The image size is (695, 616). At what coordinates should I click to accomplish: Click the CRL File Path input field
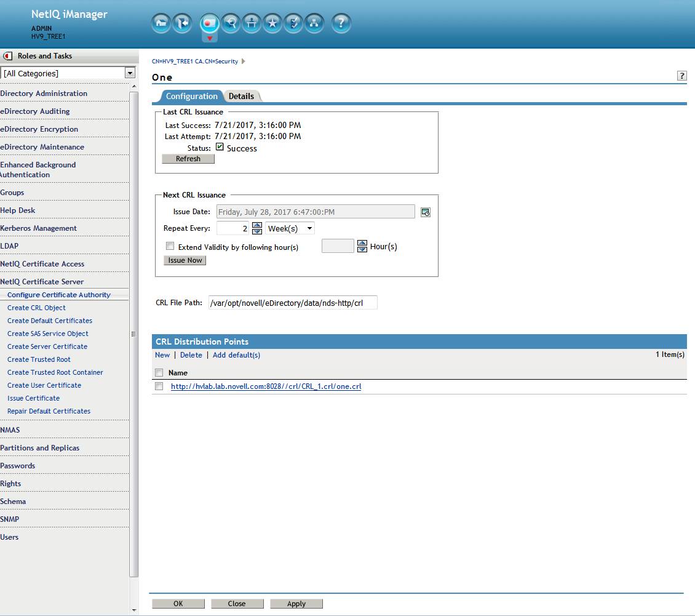293,303
